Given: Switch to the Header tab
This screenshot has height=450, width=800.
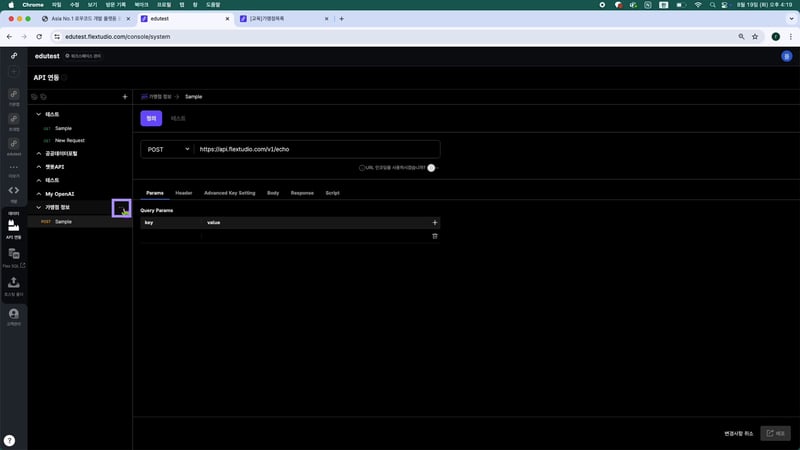Looking at the screenshot, I should [x=183, y=192].
